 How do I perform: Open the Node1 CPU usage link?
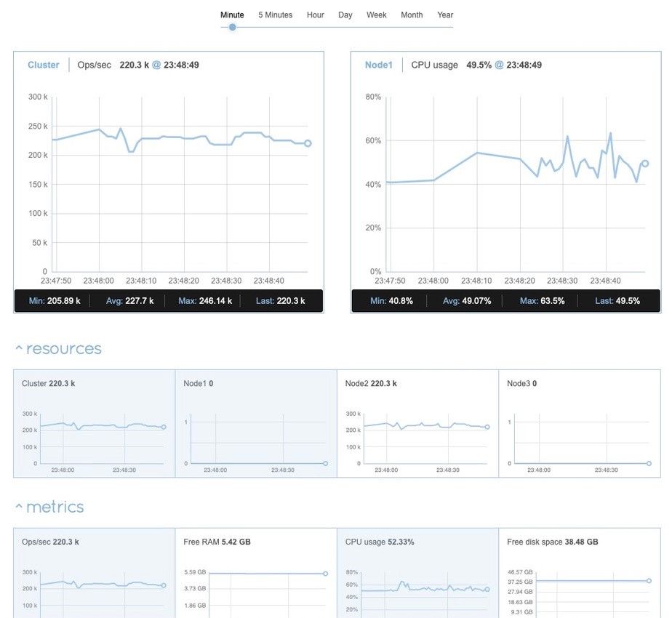click(379, 64)
